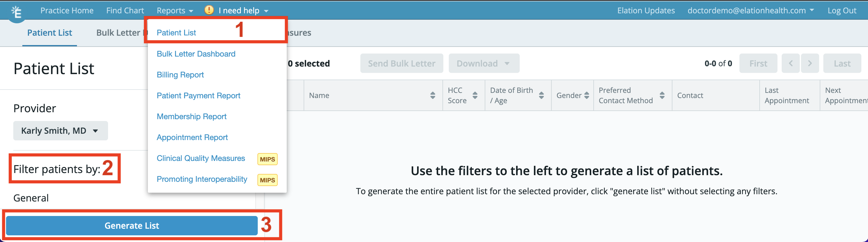868x242 pixels.
Task: Sort by Preferred Contact Method column
Action: (x=662, y=95)
